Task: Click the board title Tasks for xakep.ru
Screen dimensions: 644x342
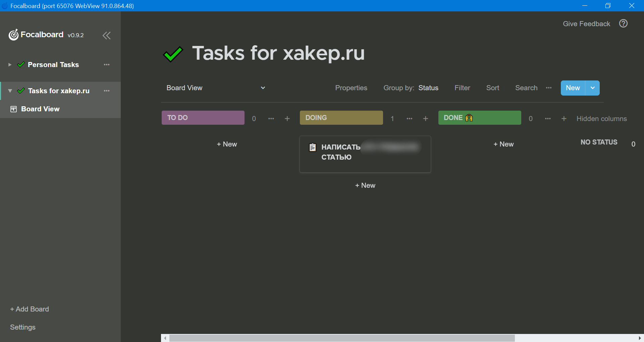Action: [278, 53]
